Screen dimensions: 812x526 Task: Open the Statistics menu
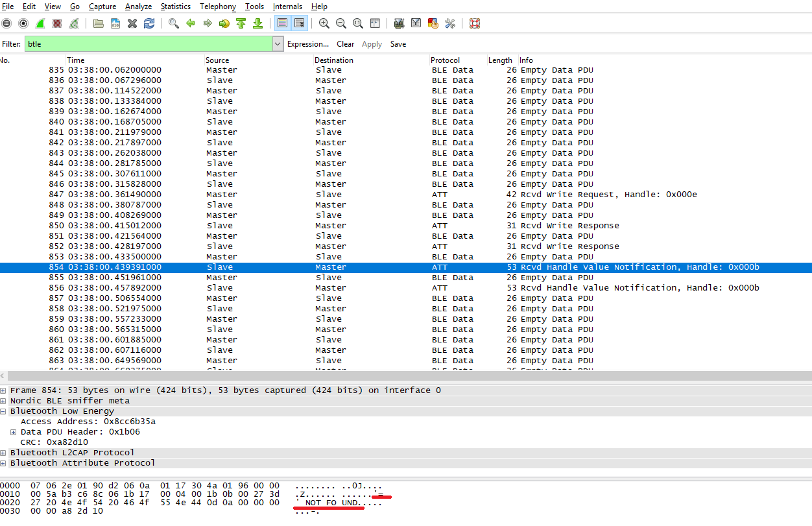[x=175, y=6]
